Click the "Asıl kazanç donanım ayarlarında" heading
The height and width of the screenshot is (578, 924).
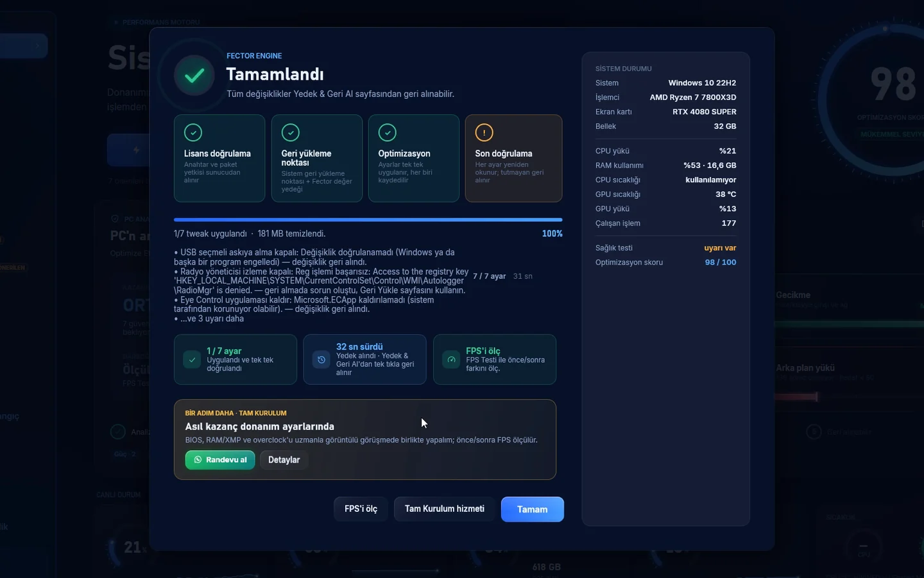tap(260, 426)
